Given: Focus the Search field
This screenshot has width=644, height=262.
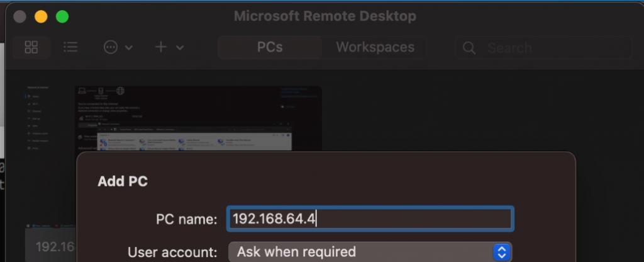Looking at the screenshot, I should click(543, 48).
